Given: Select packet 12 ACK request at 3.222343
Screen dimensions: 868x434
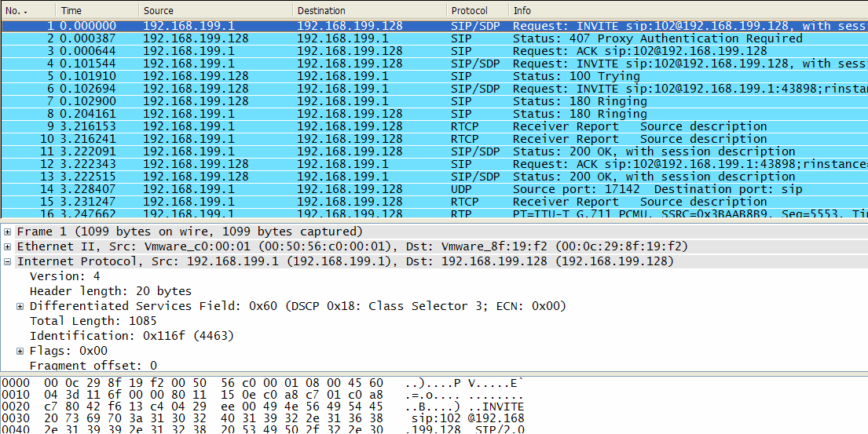Looking at the screenshot, I should click(434, 164).
